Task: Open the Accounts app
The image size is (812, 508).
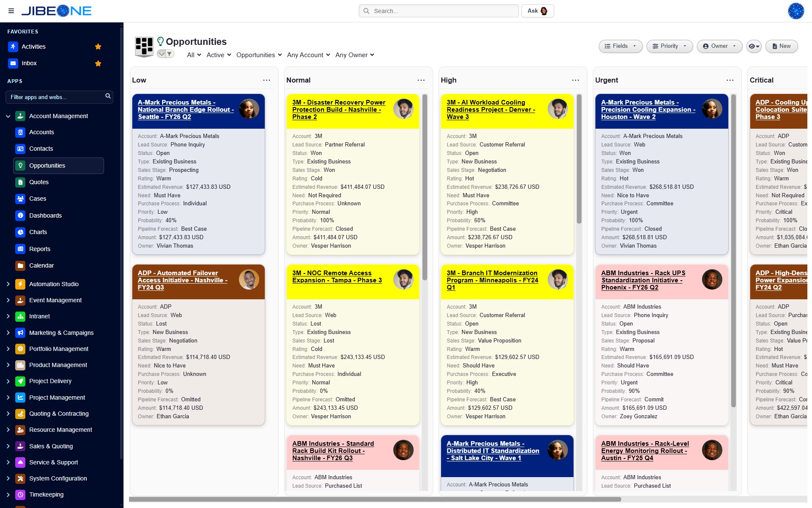Action: [41, 132]
